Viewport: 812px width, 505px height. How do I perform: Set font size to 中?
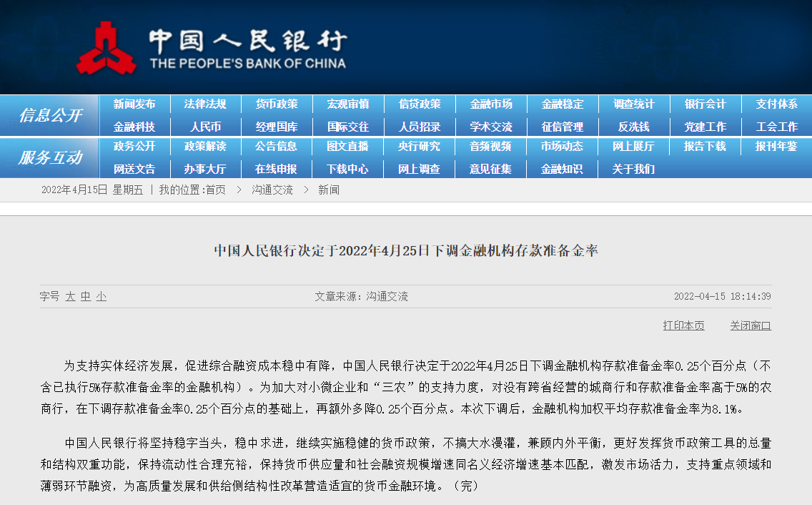point(86,297)
